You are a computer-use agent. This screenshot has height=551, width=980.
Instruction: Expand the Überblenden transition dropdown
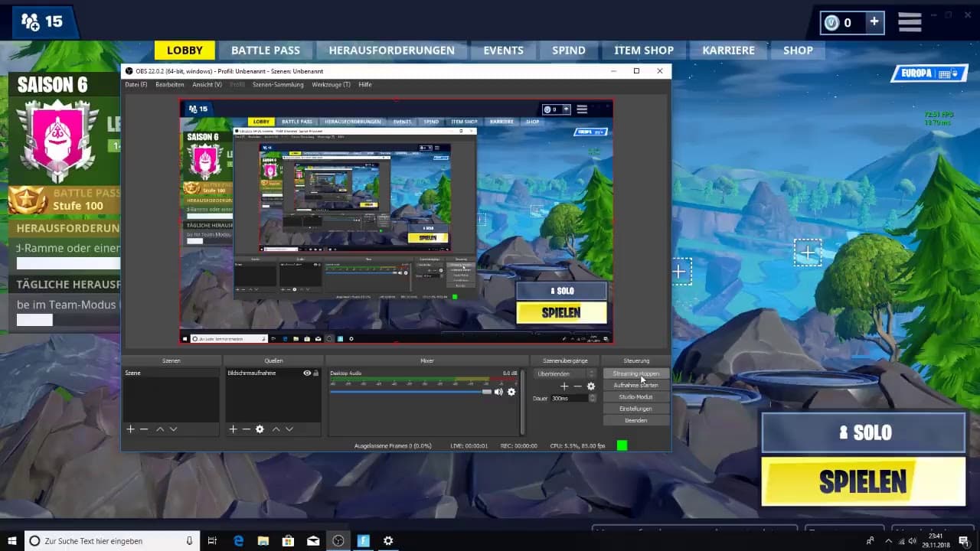[x=565, y=373]
